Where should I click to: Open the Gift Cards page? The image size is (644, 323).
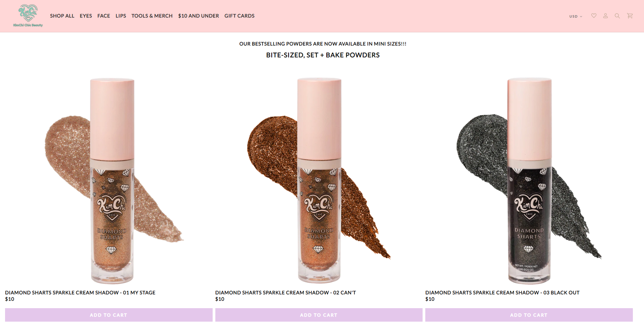(x=239, y=16)
